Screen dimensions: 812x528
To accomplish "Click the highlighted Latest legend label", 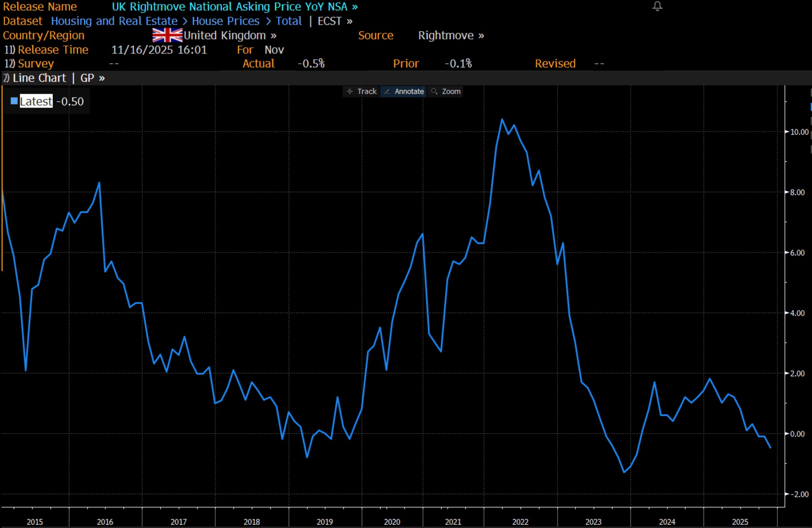I will click(36, 101).
